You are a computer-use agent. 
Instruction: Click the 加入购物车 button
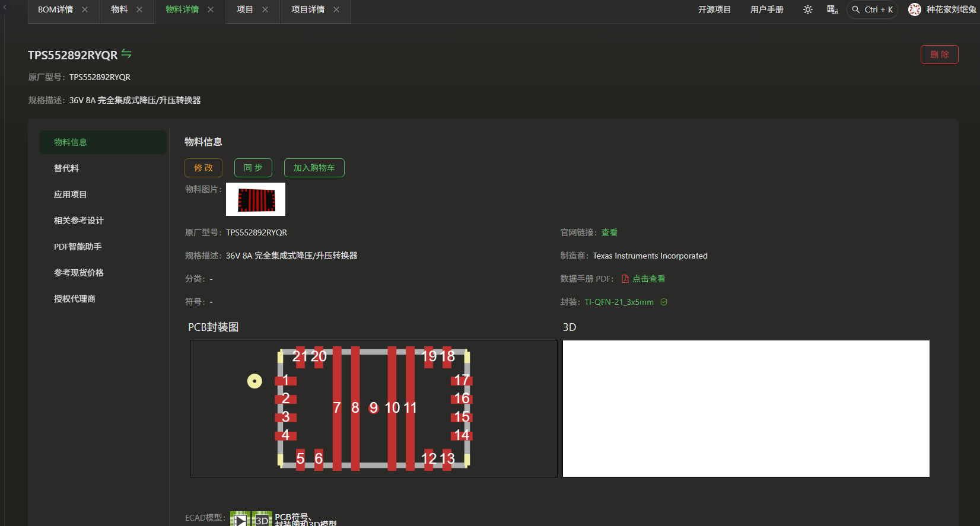point(314,168)
